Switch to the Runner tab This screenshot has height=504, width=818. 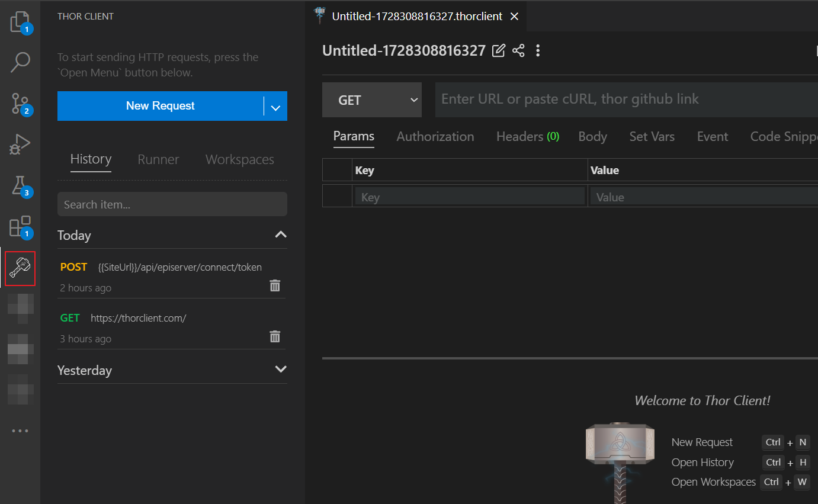[x=158, y=159]
